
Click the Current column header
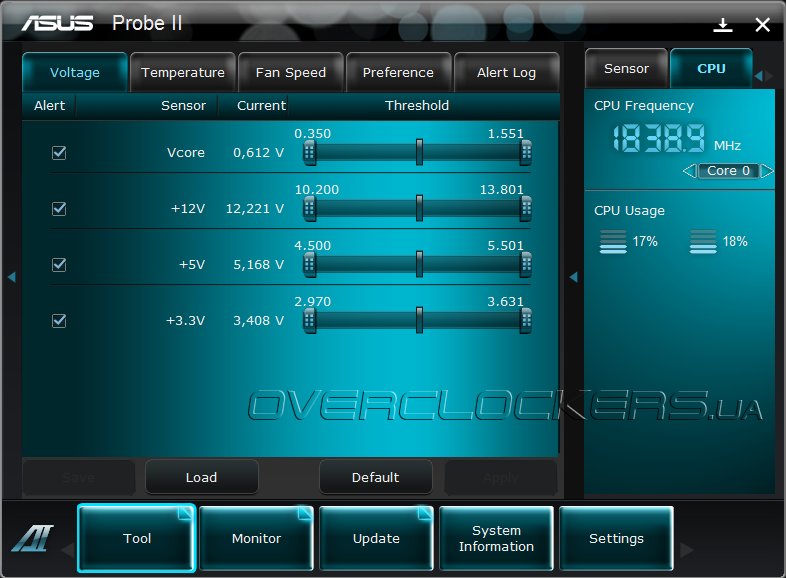(x=261, y=105)
